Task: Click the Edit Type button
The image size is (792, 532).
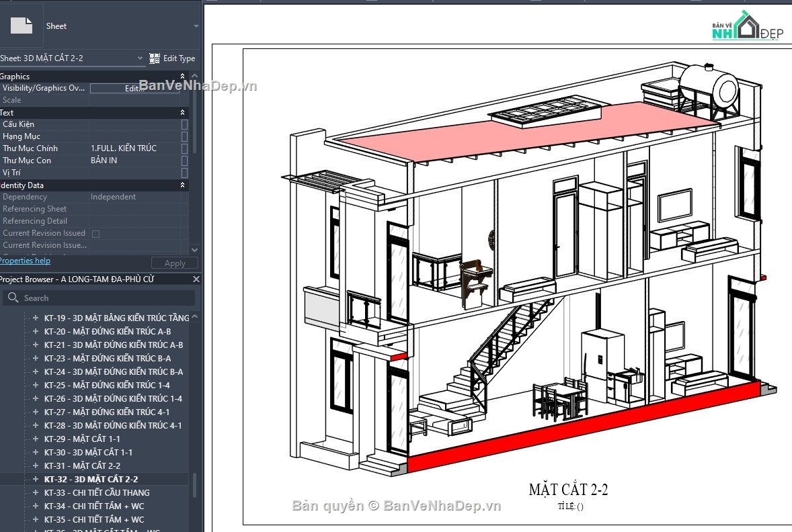Action: point(172,58)
